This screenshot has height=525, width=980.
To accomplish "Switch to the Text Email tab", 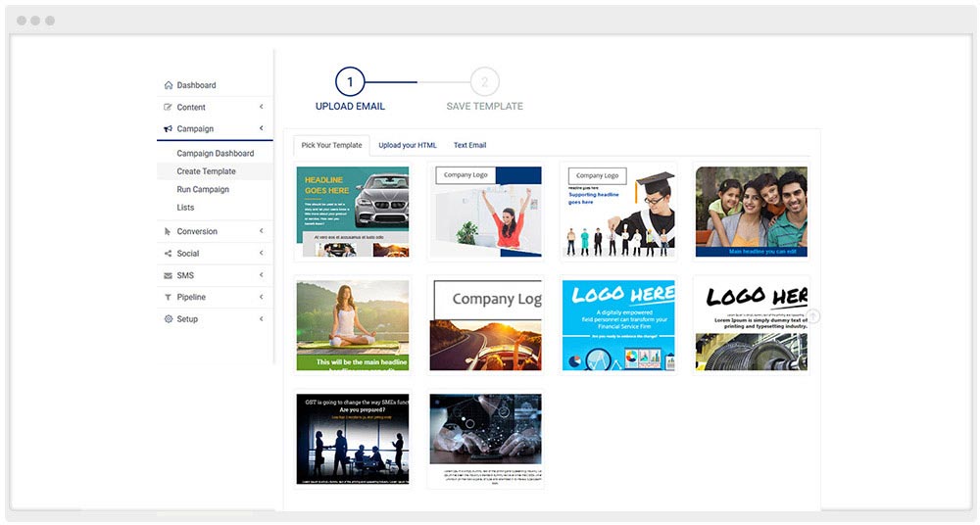I will (469, 145).
